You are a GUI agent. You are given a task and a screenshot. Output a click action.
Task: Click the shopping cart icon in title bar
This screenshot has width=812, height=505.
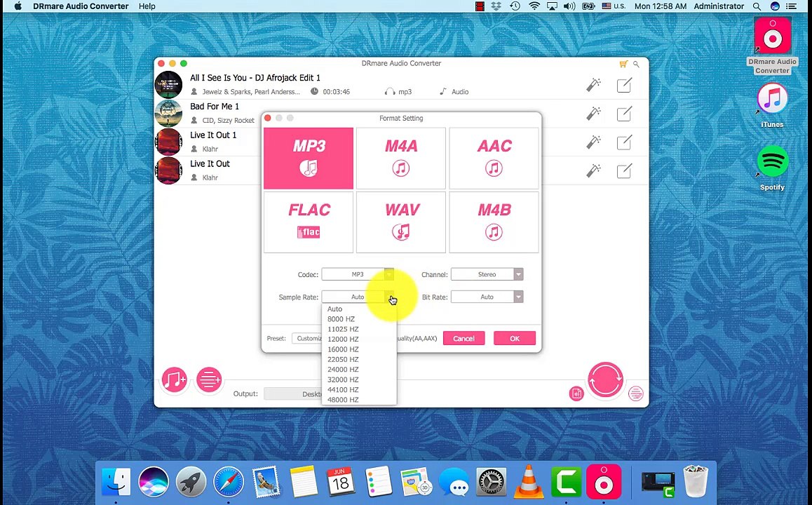point(623,64)
